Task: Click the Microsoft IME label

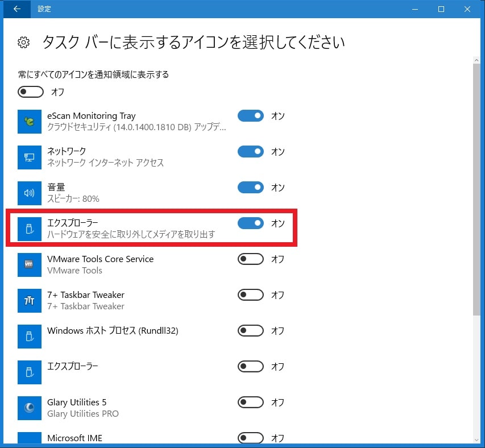Action: [x=74, y=438]
